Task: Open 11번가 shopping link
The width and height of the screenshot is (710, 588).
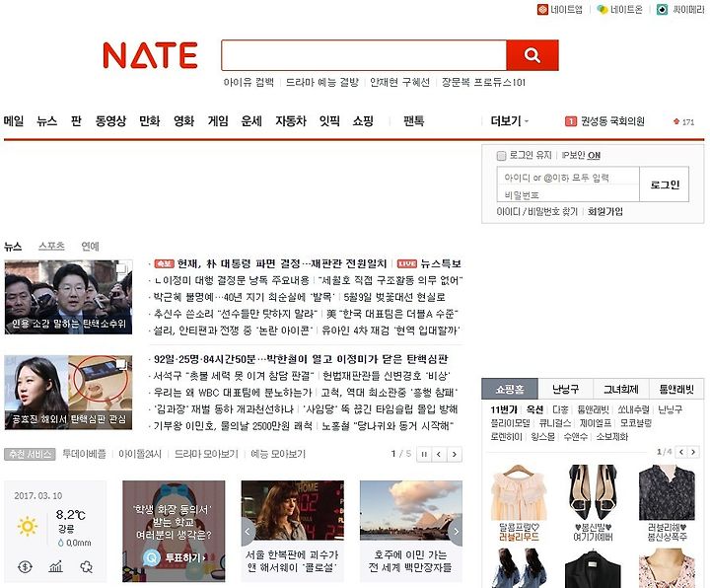Action: (504, 409)
